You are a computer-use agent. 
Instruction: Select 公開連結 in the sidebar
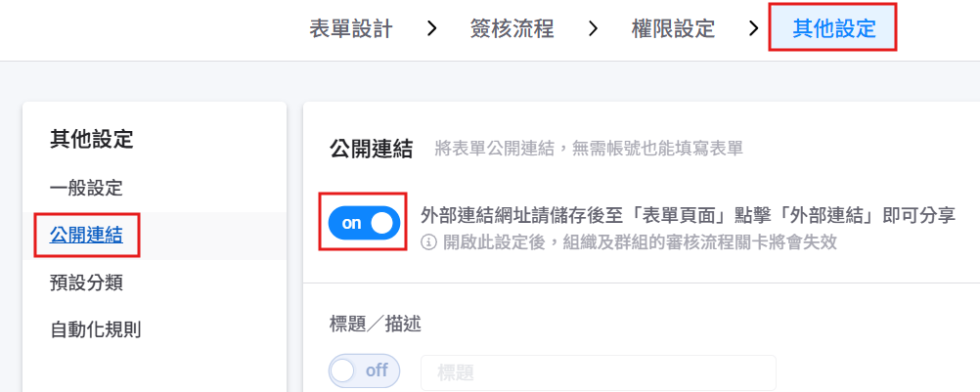86,235
